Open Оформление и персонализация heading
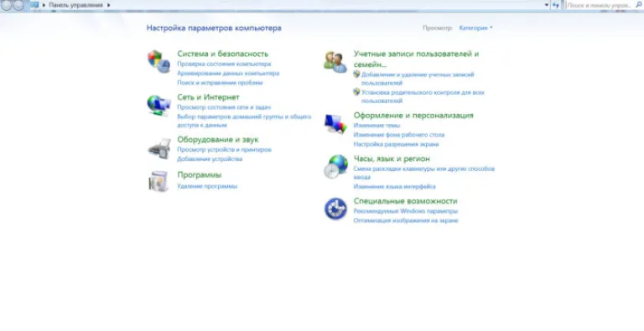Screen dimensions: 644x331 (413, 116)
